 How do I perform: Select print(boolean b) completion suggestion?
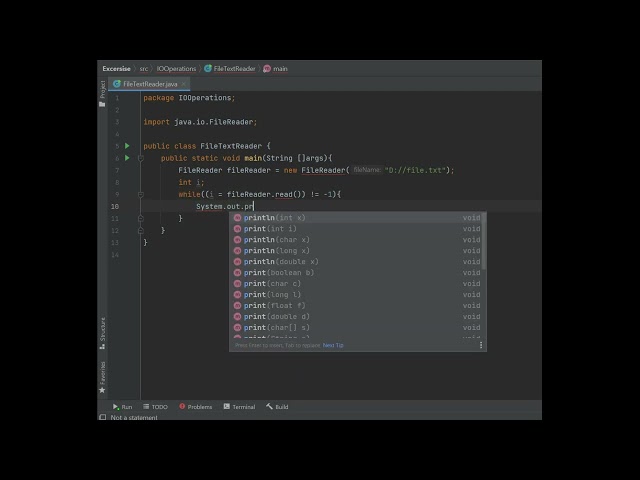[x=356, y=273]
